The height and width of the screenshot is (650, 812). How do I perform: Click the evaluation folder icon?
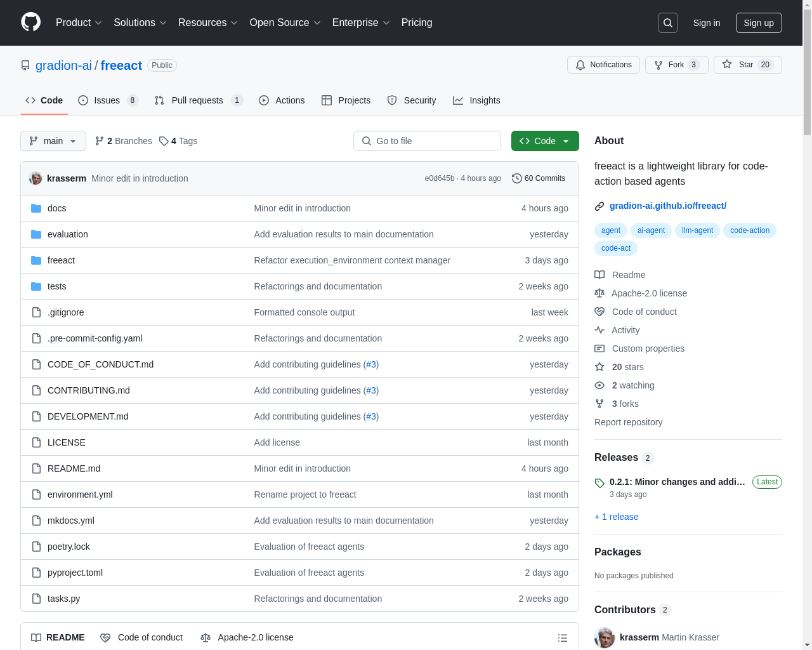(x=36, y=234)
